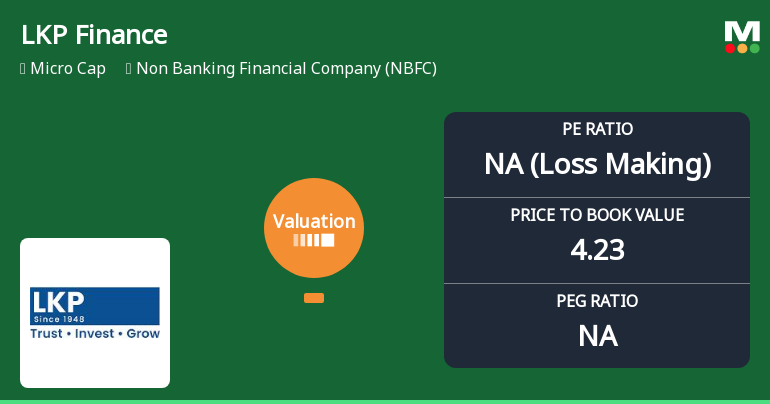Image resolution: width=770 pixels, height=404 pixels.
Task: Click the NA value under PEG RATIO
Action: tap(597, 336)
